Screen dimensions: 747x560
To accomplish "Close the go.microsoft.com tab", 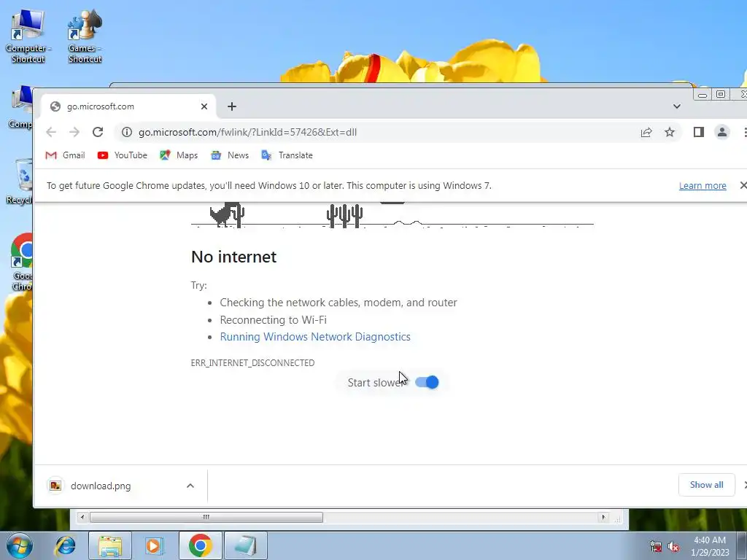I will tap(204, 106).
